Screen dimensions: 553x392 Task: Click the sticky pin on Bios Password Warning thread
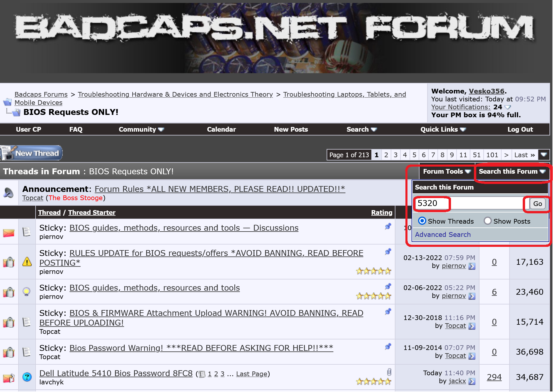point(388,347)
